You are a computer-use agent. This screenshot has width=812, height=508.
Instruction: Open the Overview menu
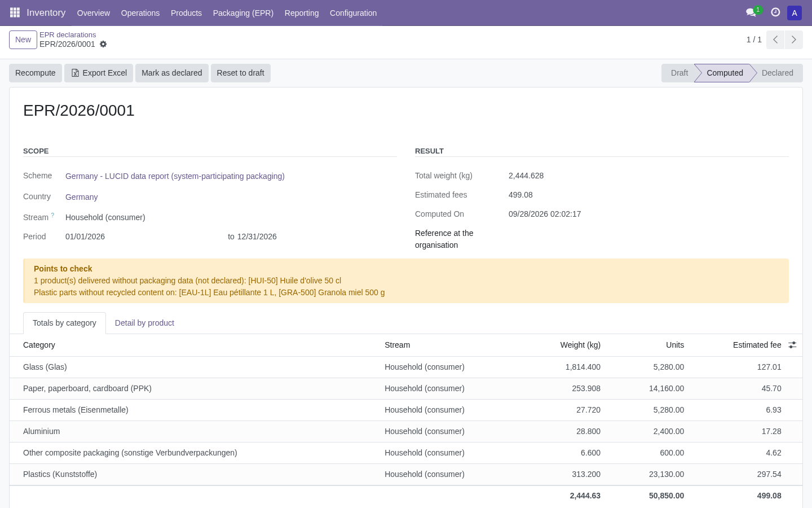tap(94, 13)
